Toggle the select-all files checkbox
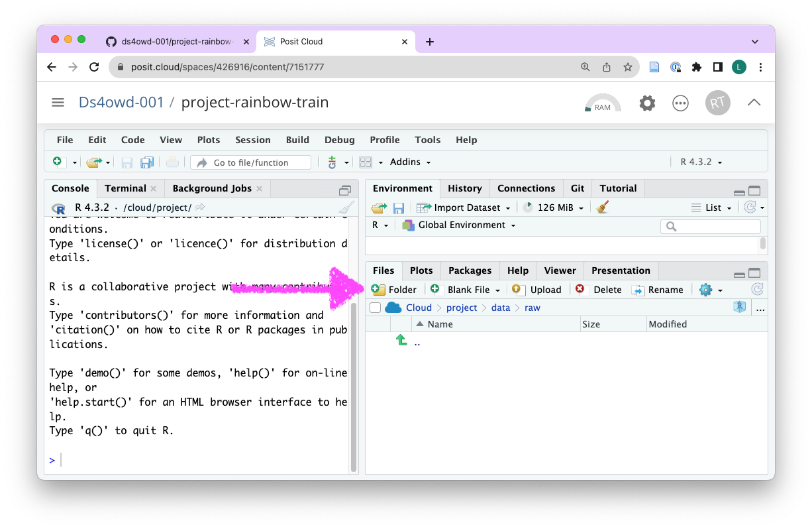The image size is (812, 529). coord(376,308)
